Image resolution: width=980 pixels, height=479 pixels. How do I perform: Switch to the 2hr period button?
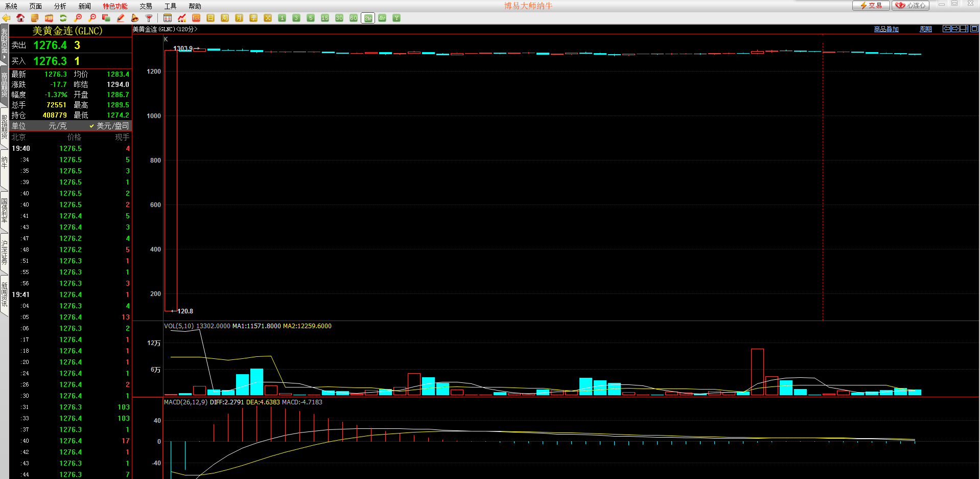click(368, 18)
